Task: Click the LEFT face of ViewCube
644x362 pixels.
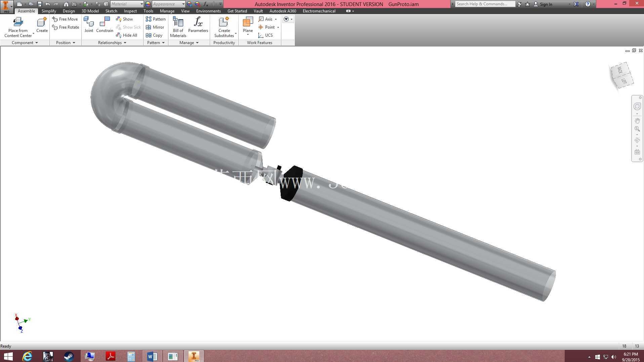Action: point(624,81)
